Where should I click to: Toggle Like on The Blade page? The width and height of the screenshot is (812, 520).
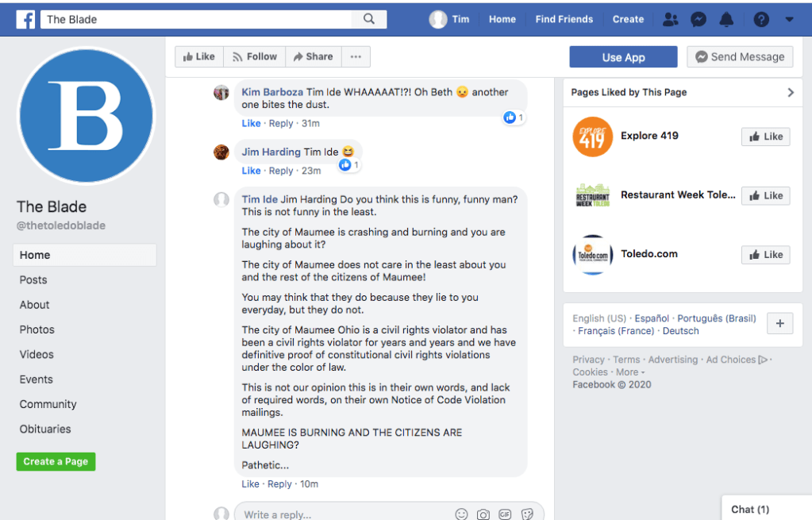(198, 56)
